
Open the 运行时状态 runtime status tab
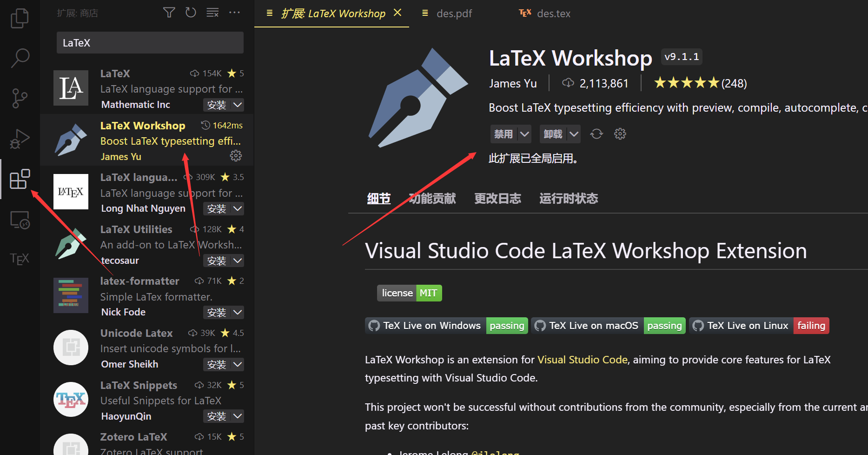pos(569,199)
